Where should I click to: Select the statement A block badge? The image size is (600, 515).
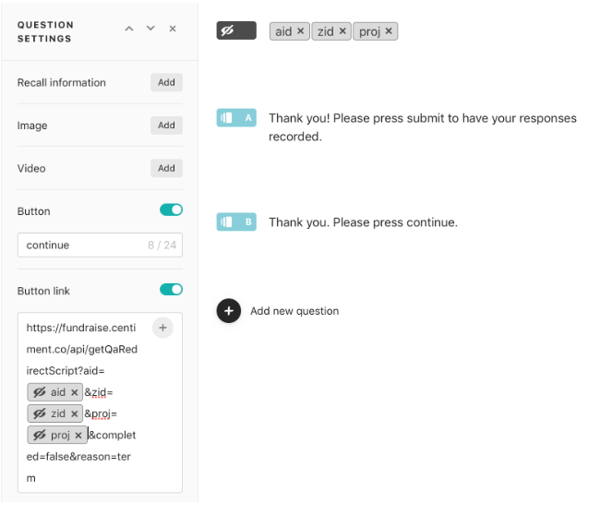pyautogui.click(x=236, y=118)
